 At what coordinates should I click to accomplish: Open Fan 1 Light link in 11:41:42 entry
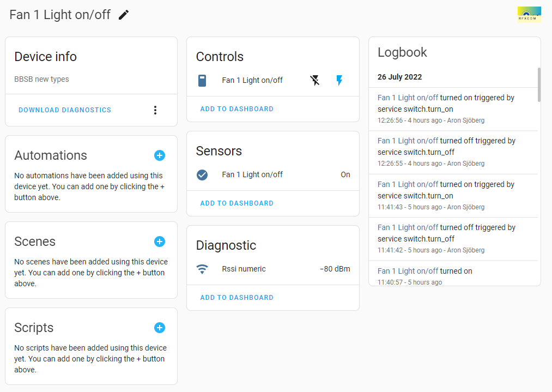(408, 227)
